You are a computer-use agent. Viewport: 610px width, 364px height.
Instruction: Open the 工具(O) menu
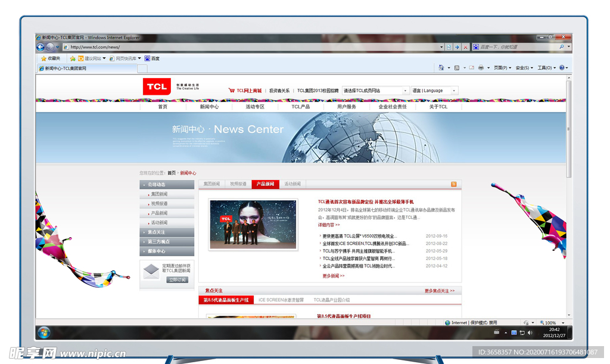pyautogui.click(x=547, y=68)
